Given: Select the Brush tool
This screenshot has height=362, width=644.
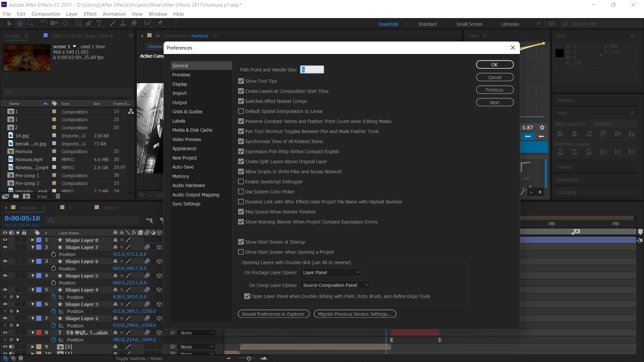Looking at the screenshot, I should coord(112,23).
